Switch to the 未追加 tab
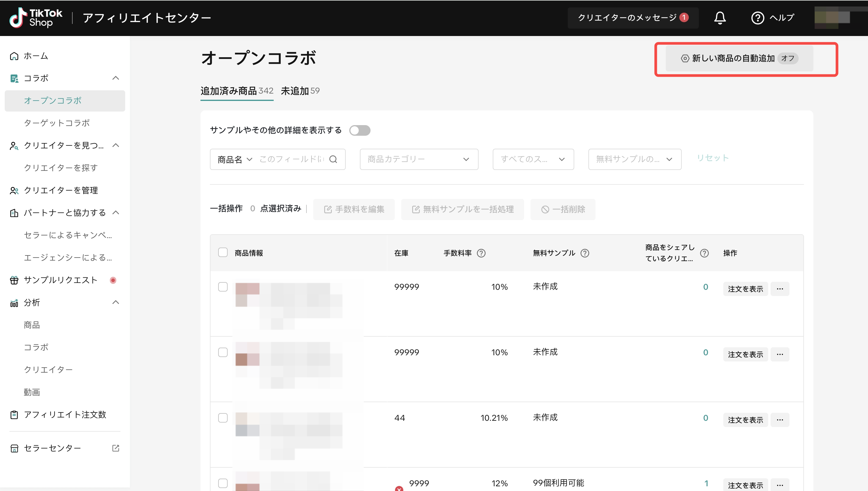This screenshot has width=868, height=491. tap(300, 91)
